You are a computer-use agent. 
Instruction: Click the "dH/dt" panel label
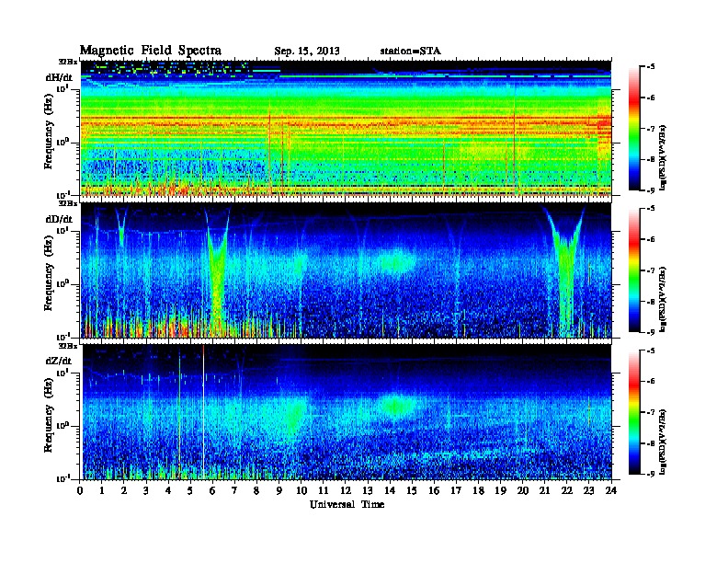click(x=59, y=77)
